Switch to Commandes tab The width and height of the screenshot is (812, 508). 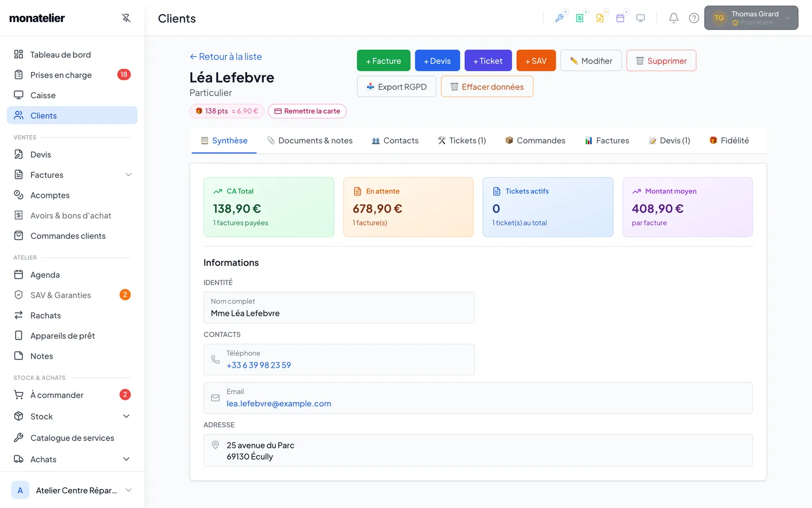[535, 141]
